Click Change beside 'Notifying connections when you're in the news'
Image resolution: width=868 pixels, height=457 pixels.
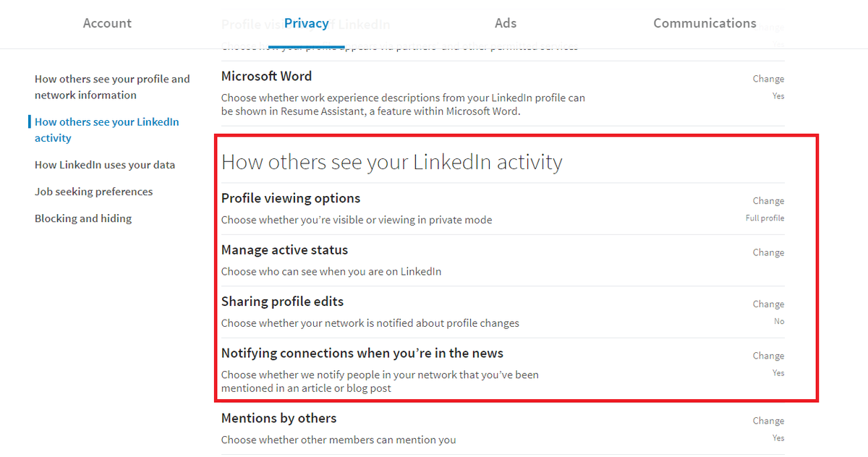tap(768, 355)
